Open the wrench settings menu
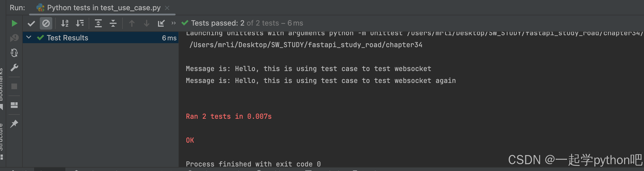Image resolution: width=644 pixels, height=171 pixels. click(x=14, y=68)
